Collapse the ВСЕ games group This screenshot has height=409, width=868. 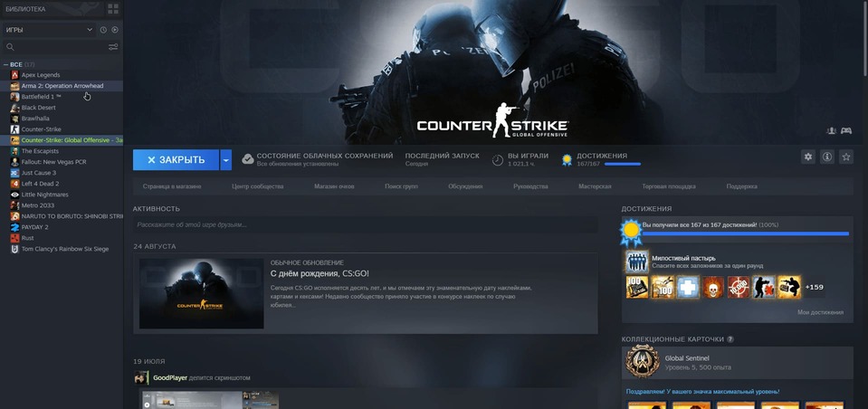(6, 65)
